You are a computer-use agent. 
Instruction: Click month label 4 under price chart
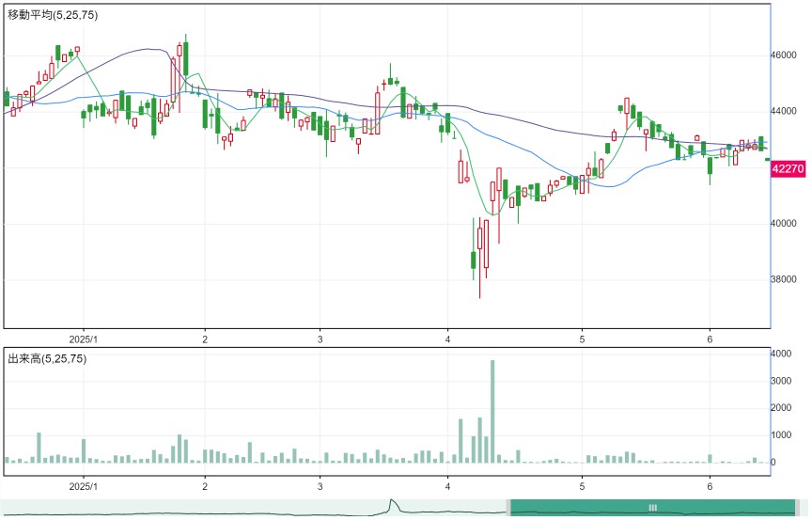point(448,339)
